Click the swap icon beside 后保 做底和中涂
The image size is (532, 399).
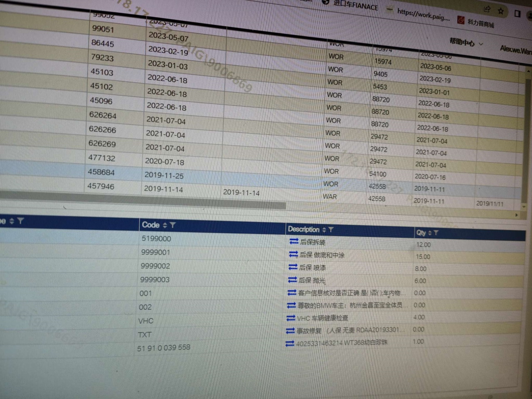[293, 254]
